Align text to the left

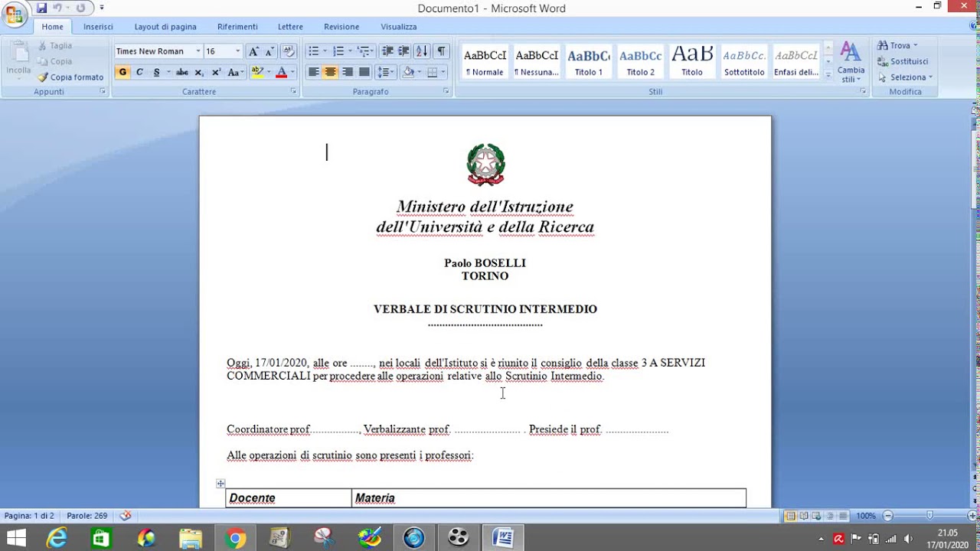[313, 72]
